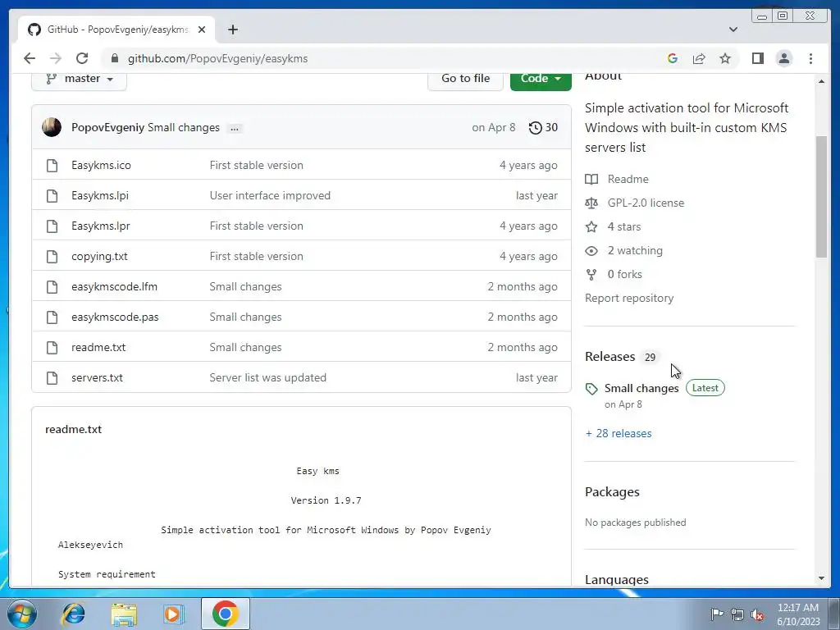Open 'Server list was updated' commit message
The height and width of the screenshot is (630, 840).
pos(268,377)
